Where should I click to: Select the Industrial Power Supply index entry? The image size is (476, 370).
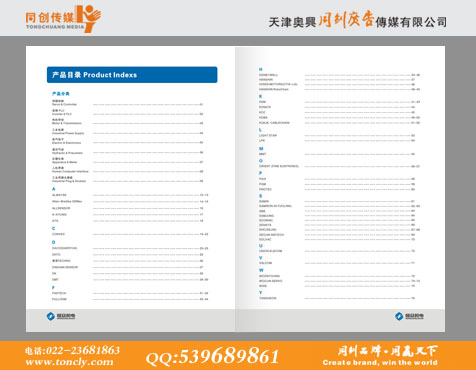68,133
